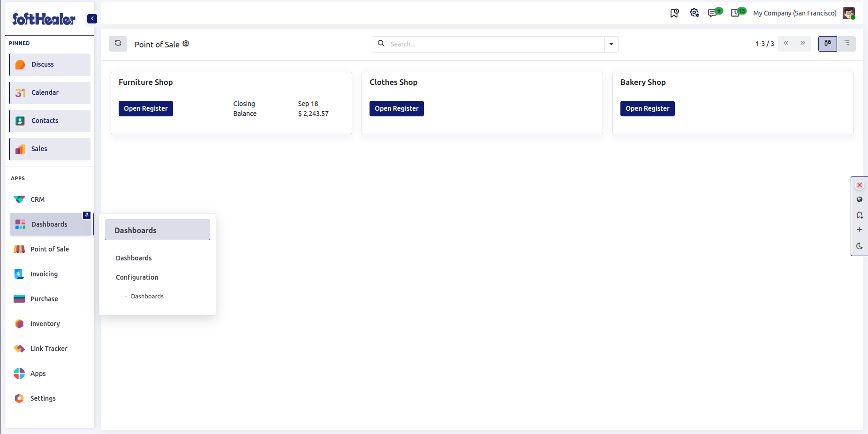The height and width of the screenshot is (434, 868).
Task: Collapse the sidebar with the arrow button
Action: [x=92, y=19]
